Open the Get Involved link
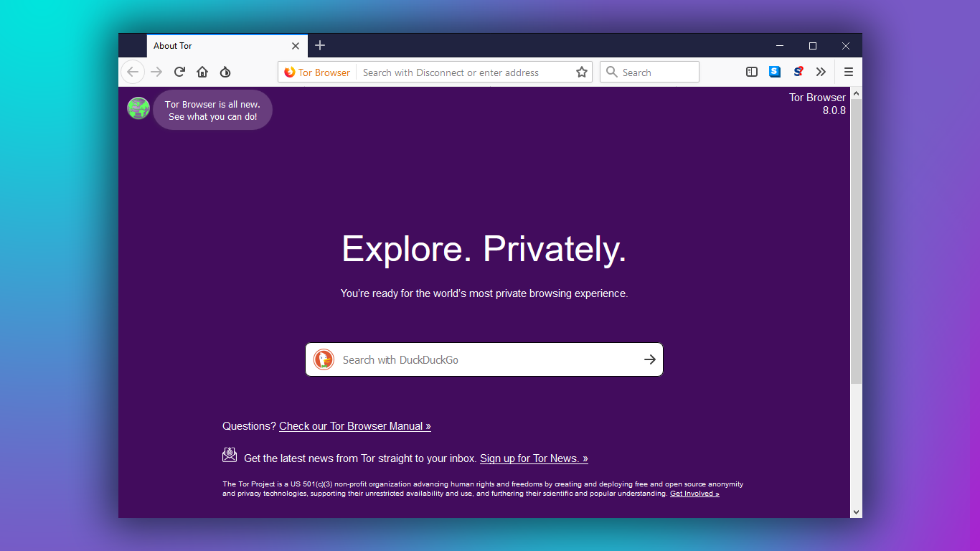 [694, 494]
